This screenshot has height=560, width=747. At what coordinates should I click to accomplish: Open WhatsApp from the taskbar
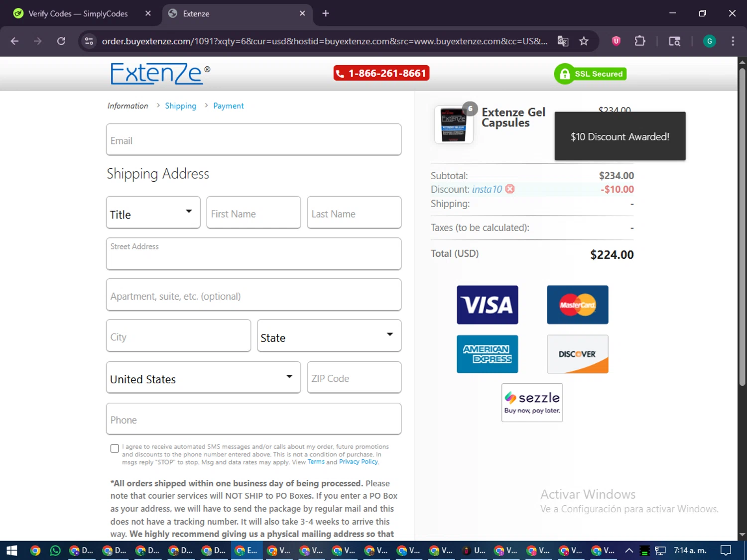[55, 550]
